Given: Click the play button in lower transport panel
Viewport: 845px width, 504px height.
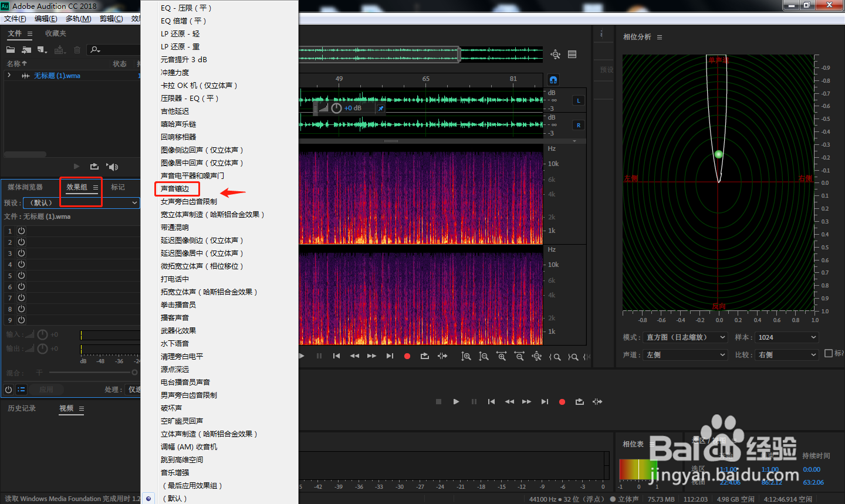Looking at the screenshot, I should pyautogui.click(x=456, y=402).
